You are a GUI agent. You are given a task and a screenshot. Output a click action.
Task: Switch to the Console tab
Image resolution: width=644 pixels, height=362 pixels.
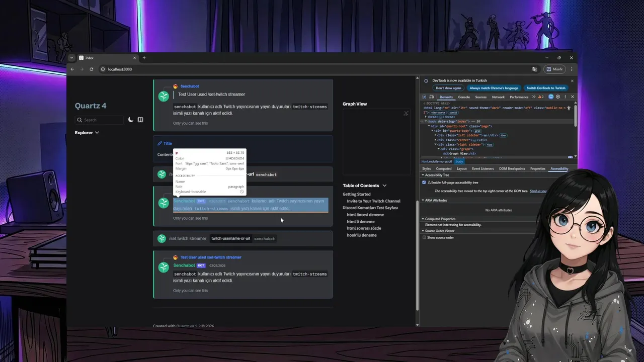tap(464, 97)
